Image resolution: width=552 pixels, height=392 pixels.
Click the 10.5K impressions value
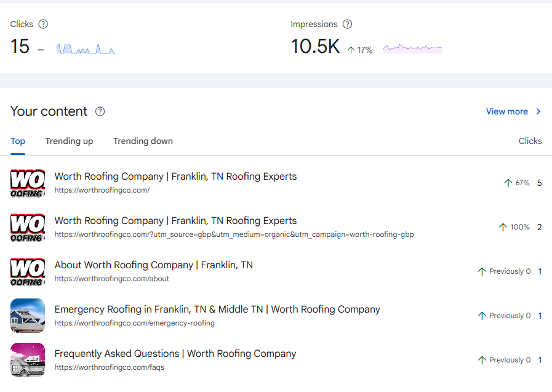point(316,46)
